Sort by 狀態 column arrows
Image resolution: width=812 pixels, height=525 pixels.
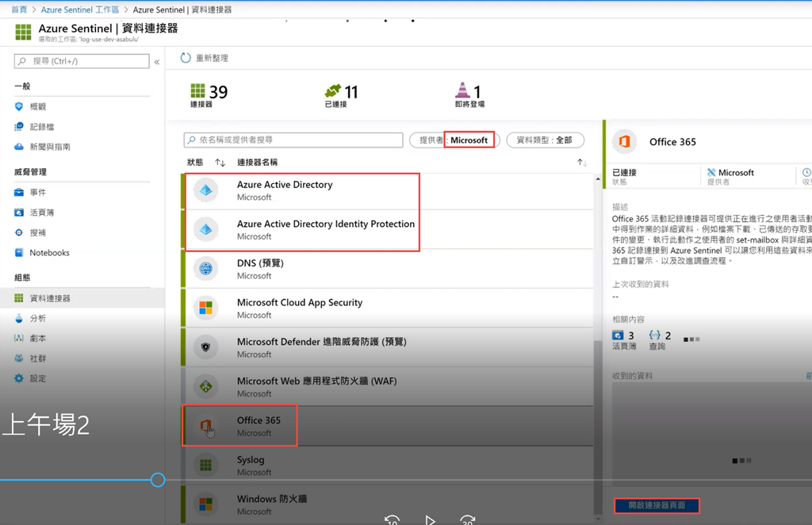point(220,163)
